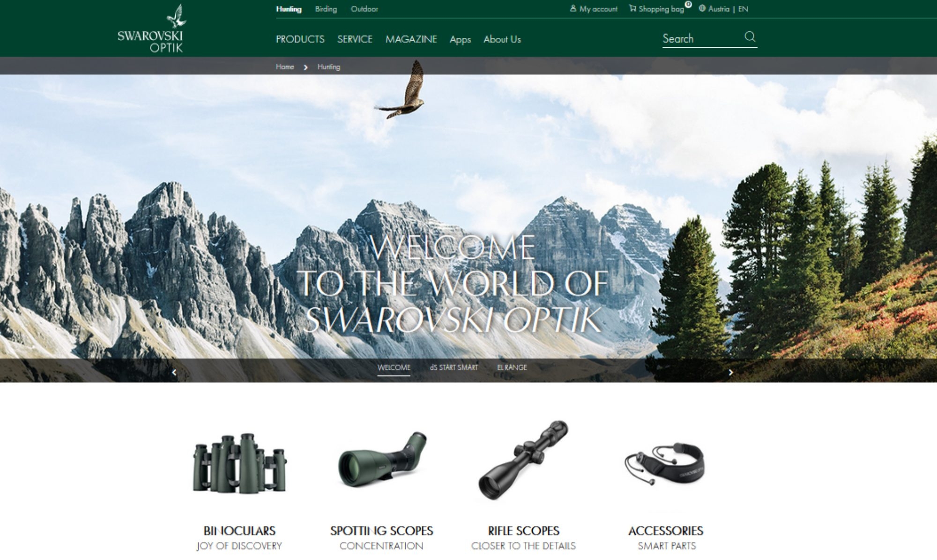Go back using the left carousel arrow
The height and width of the screenshot is (560, 937).
(174, 372)
